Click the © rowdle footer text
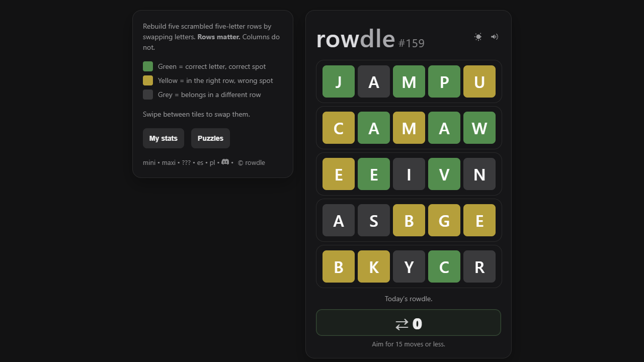 point(252,163)
